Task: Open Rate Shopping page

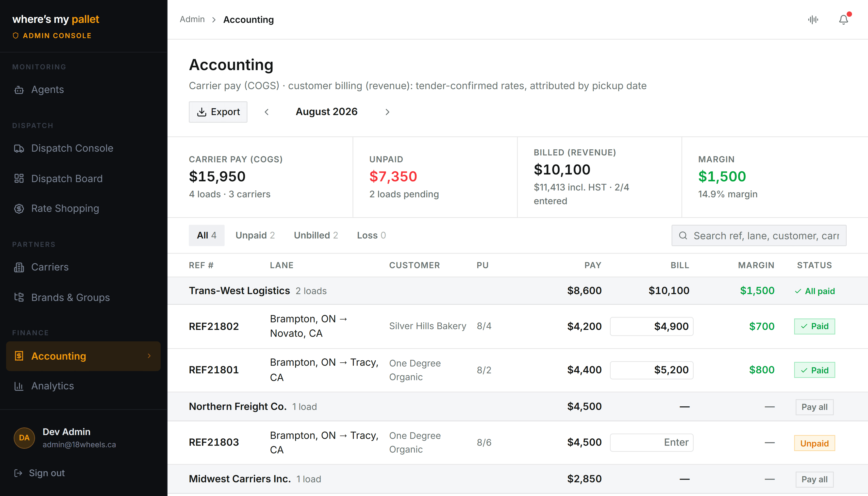Action: tap(84, 209)
